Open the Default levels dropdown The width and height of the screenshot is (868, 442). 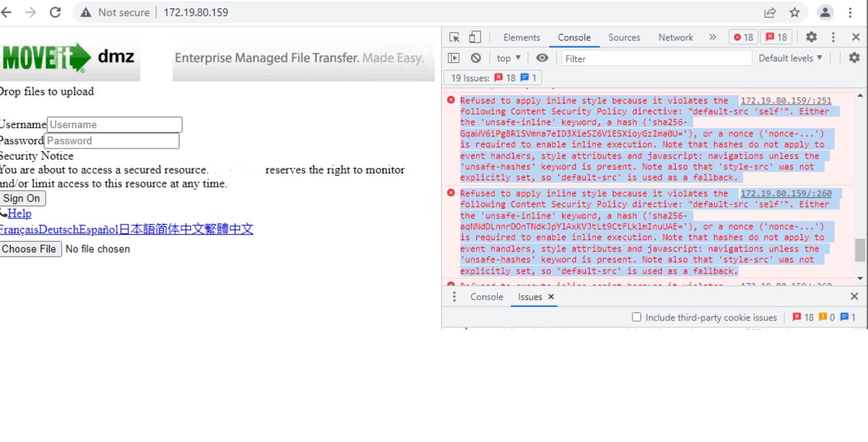[x=790, y=58]
